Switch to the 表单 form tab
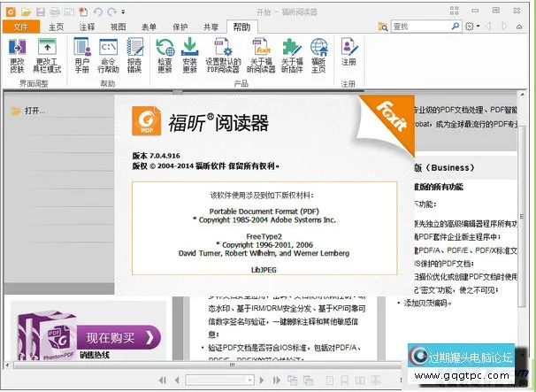 tap(149, 27)
